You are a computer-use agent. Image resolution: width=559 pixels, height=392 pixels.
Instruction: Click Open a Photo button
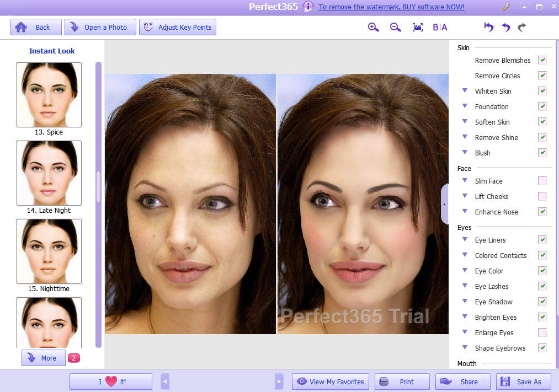click(x=100, y=27)
